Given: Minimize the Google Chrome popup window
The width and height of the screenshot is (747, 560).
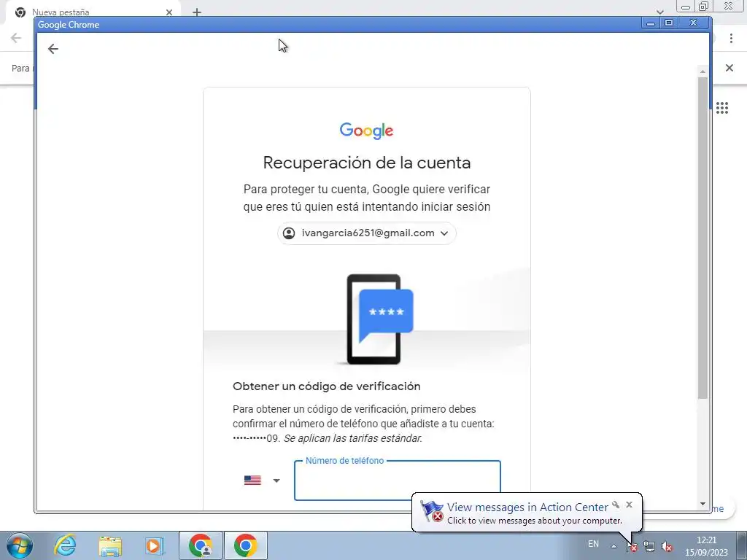Looking at the screenshot, I should [x=650, y=23].
